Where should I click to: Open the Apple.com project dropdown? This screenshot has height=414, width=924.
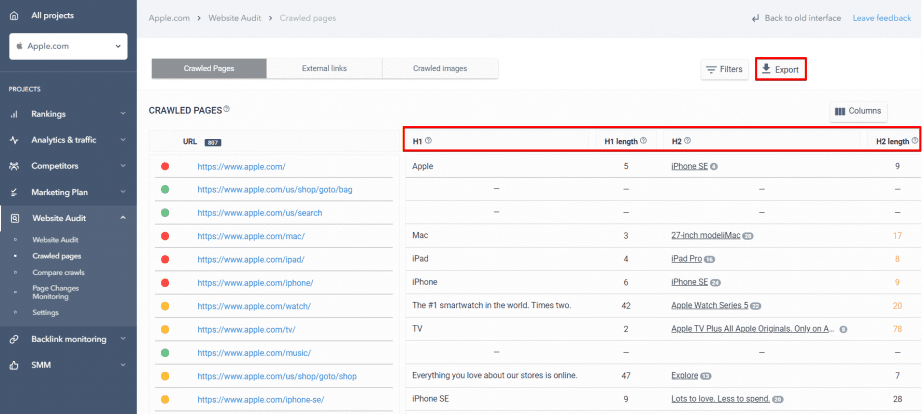coord(68,46)
